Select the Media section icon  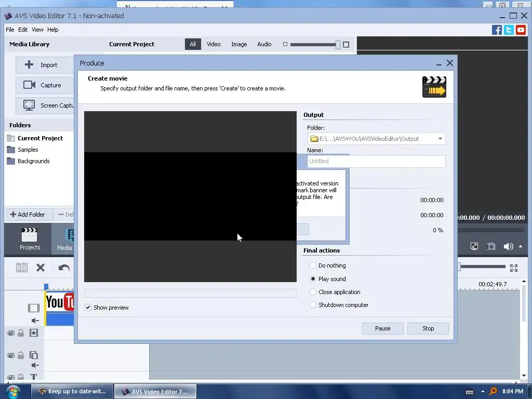click(70, 235)
